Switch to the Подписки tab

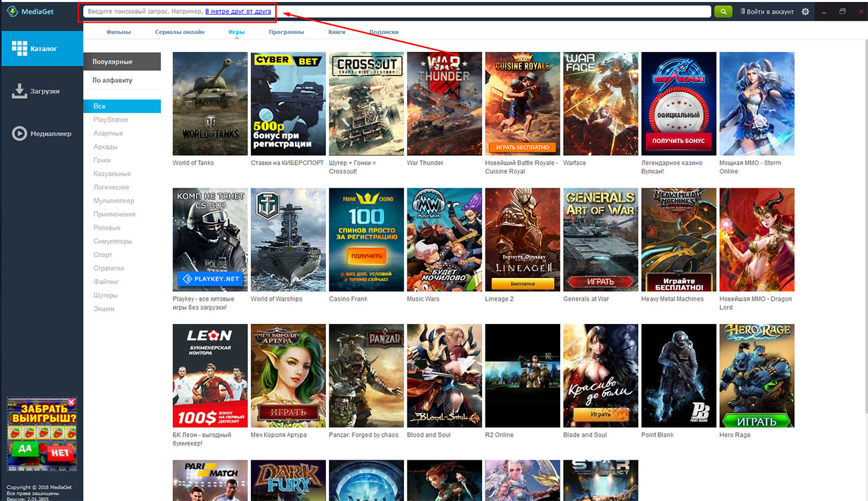[384, 32]
